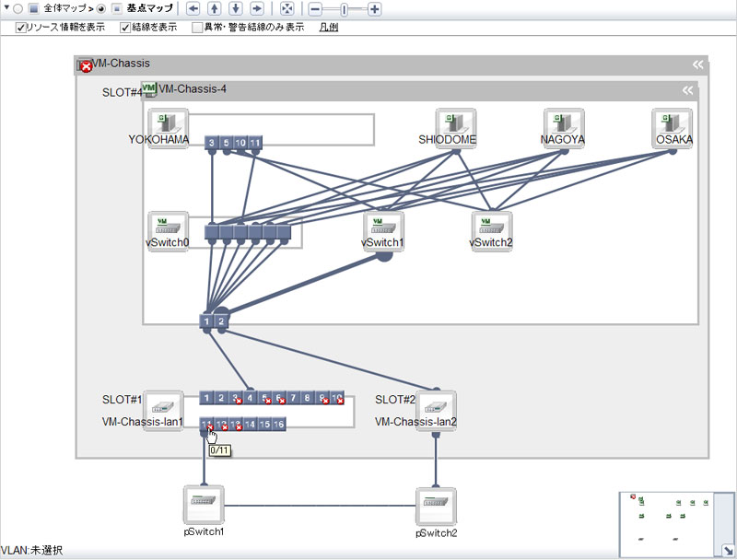The height and width of the screenshot is (560, 737).
Task: Uncheck リソース情報を表示 checkbox
Action: pos(22,28)
